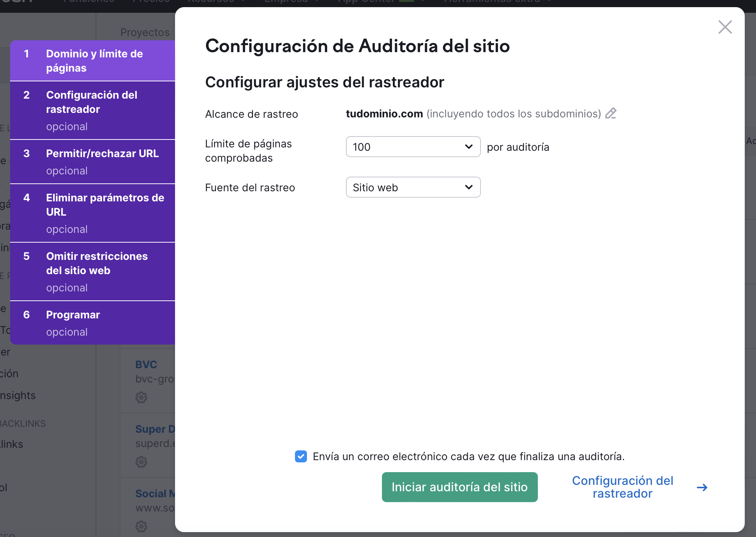Click the green badge next to App Center
Image resolution: width=756 pixels, height=537 pixels.
click(408, 1)
